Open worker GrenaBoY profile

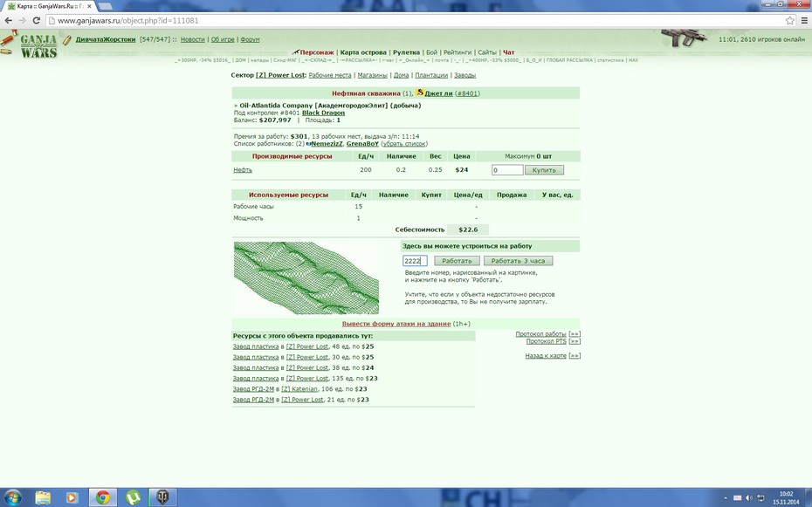362,144
